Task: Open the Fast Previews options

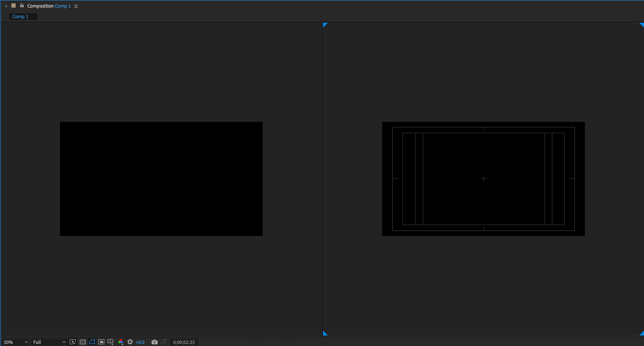Action: 72,342
